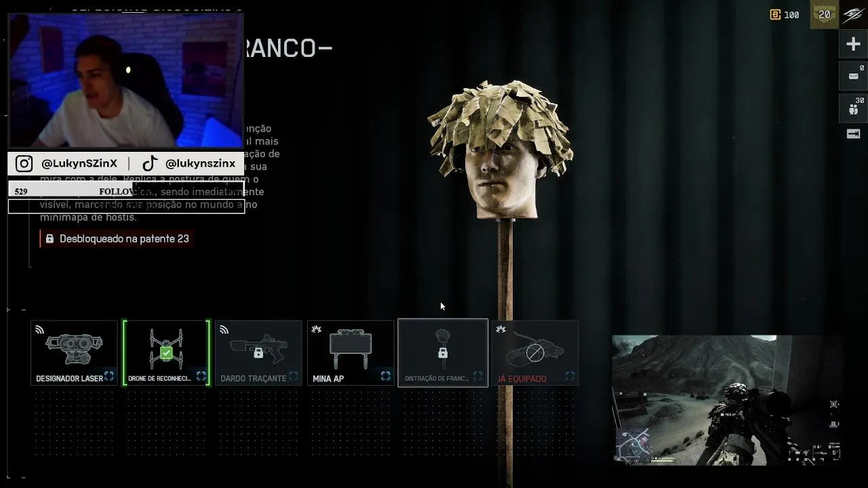This screenshot has width=868, height=488.
Task: Click the Instagram icon in stream overlay
Action: 24,164
